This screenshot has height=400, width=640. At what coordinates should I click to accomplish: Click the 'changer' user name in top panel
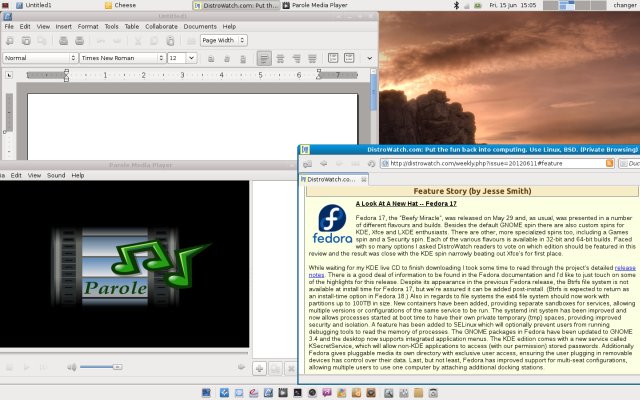(x=625, y=5)
